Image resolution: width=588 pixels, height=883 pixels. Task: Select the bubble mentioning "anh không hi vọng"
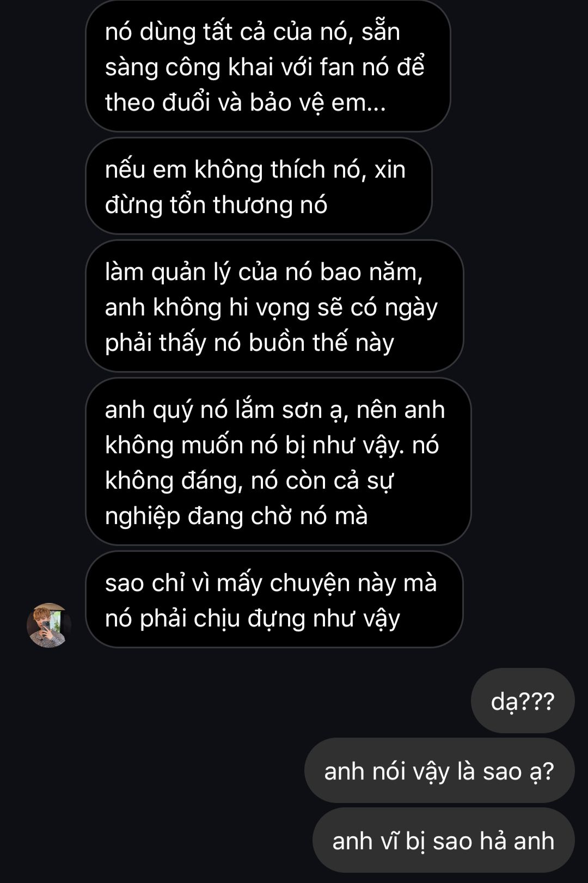[x=274, y=307]
